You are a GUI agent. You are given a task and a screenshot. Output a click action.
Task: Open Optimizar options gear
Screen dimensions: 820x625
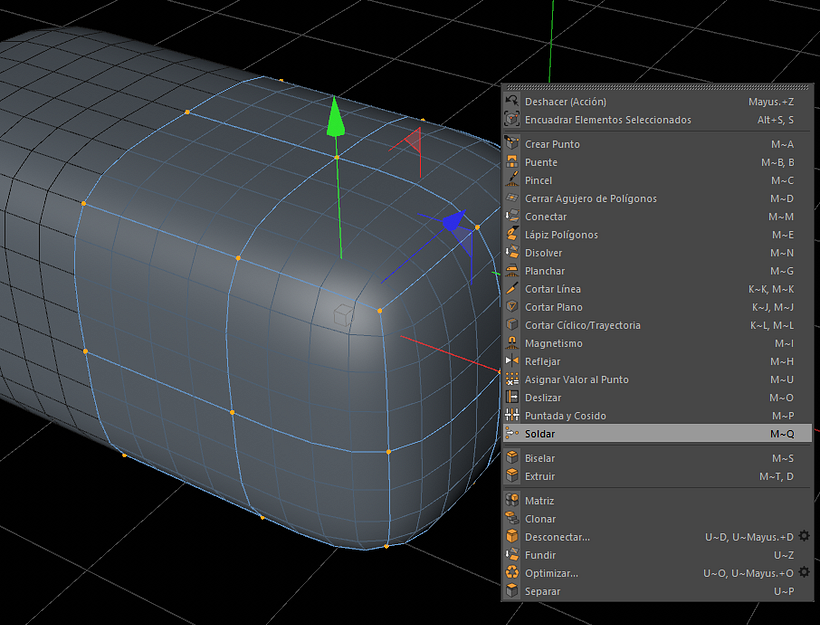pos(804,572)
